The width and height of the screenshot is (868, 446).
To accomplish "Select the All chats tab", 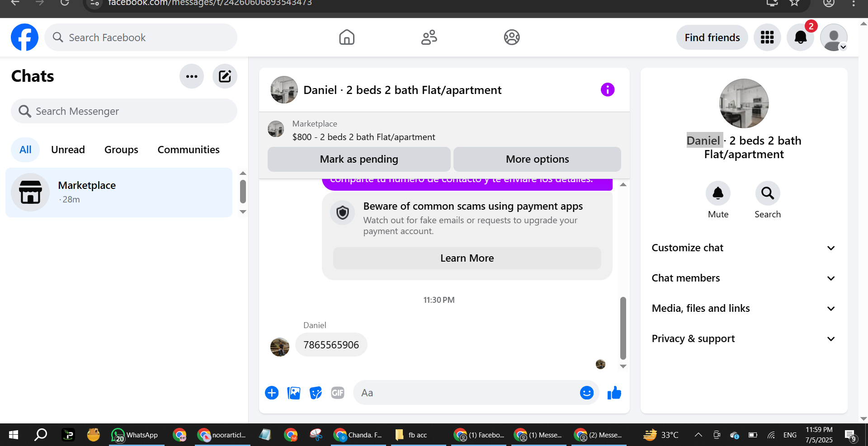I will click(x=25, y=150).
